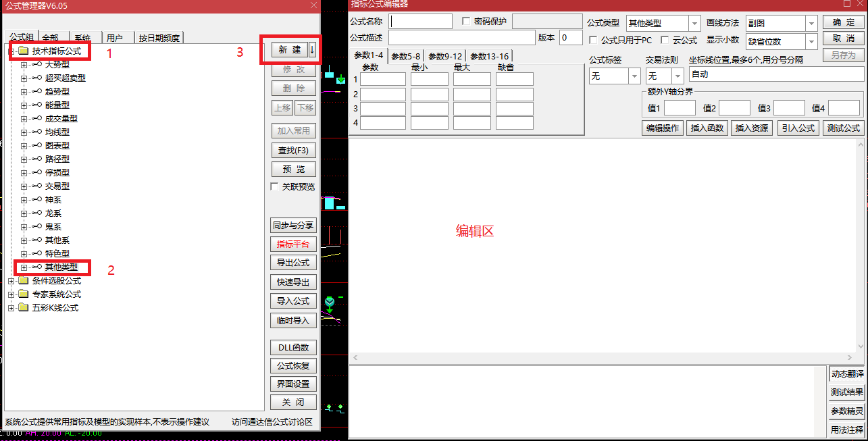Open the 公式类型 dropdown
The width and height of the screenshot is (868, 441).
(x=694, y=24)
